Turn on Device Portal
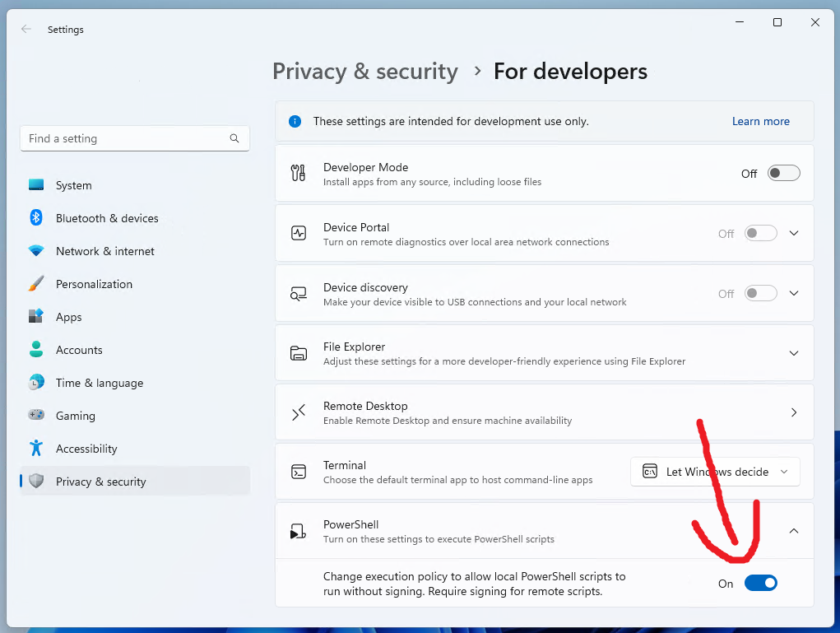This screenshot has width=840, height=633. (759, 233)
